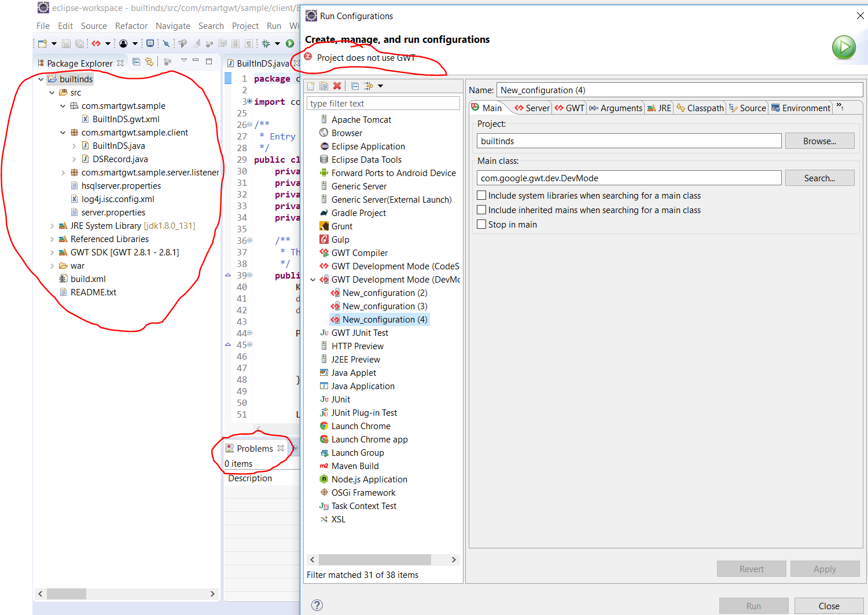Expand GWT SDK library node
Image resolution: width=868 pixels, height=615 pixels.
click(x=52, y=252)
